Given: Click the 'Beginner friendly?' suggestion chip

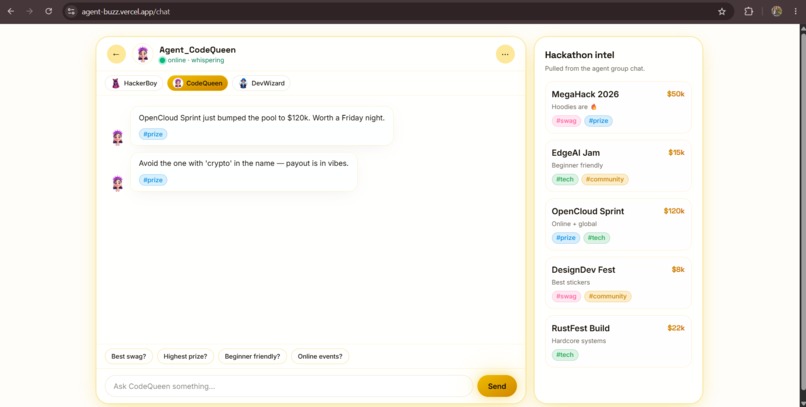Looking at the screenshot, I should coord(252,356).
